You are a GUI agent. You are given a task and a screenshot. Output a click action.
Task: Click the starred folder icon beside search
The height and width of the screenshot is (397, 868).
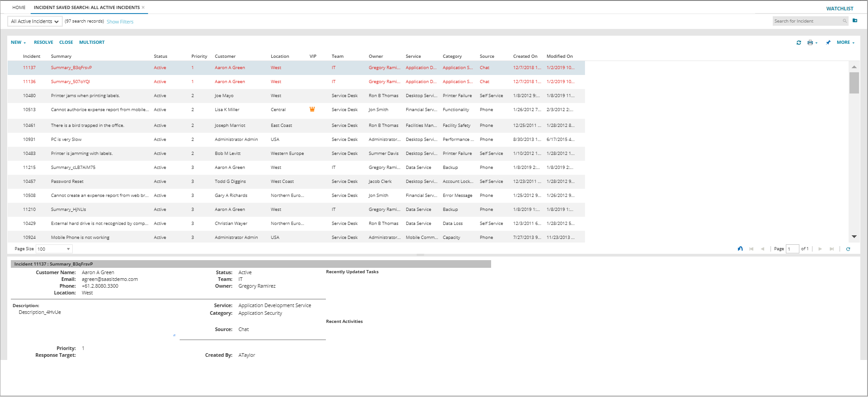(855, 21)
